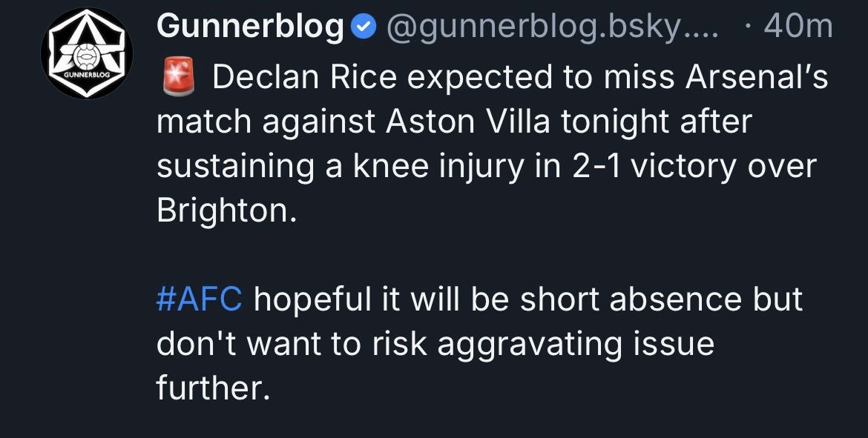868x438 pixels.
Task: Click the cannon crest in the avatar
Action: coord(87,46)
